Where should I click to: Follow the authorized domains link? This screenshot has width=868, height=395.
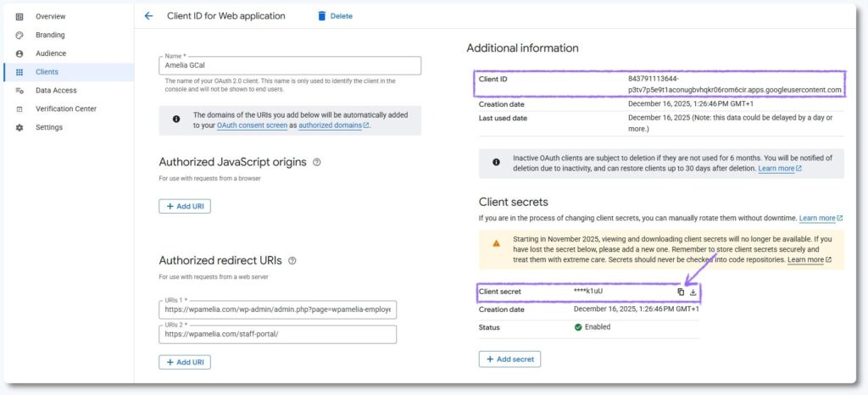coord(331,125)
